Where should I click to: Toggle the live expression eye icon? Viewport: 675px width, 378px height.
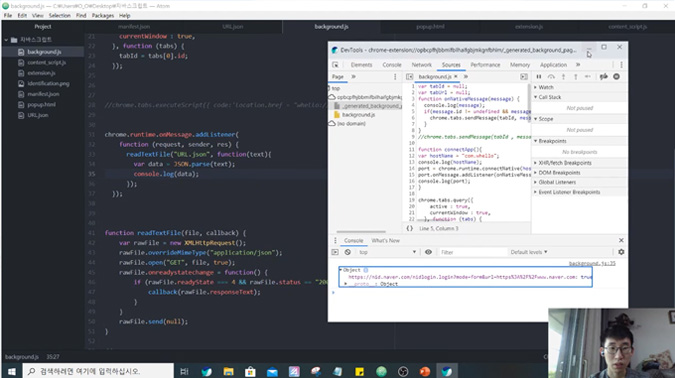pyautogui.click(x=428, y=252)
